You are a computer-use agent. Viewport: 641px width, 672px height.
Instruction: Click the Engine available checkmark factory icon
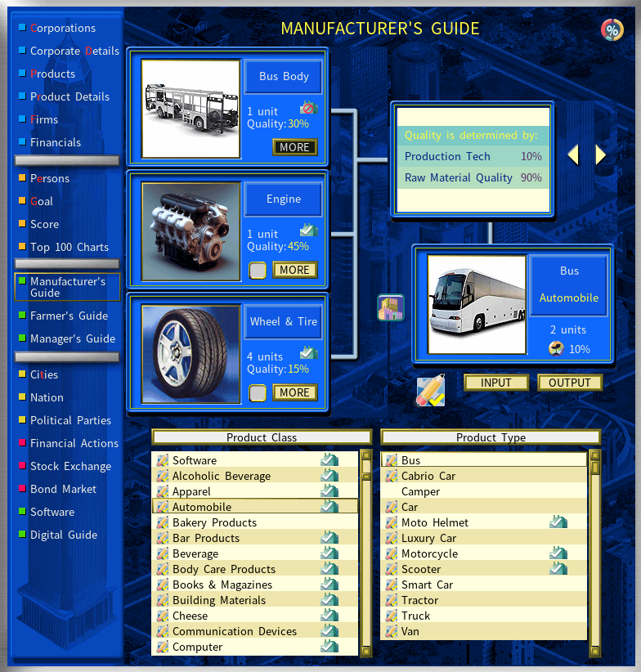308,231
